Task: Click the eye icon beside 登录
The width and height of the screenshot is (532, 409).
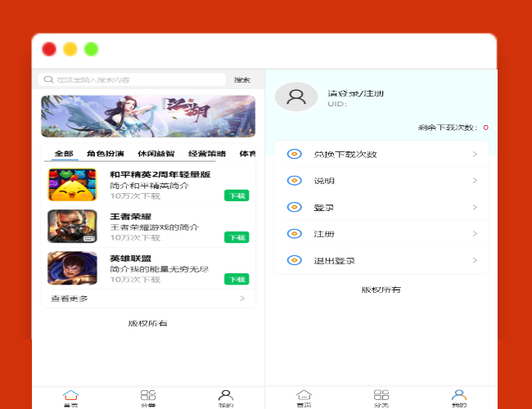Action: [294, 207]
